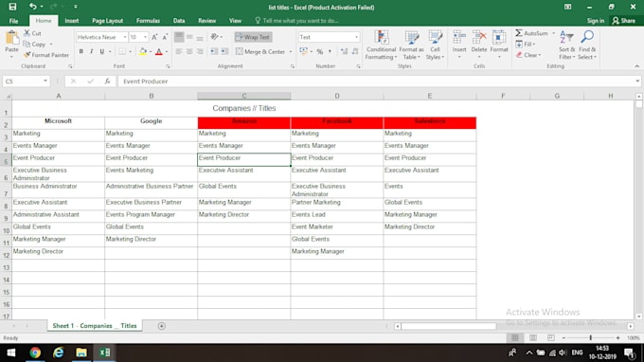Click the Cut scissors icon

[27, 33]
